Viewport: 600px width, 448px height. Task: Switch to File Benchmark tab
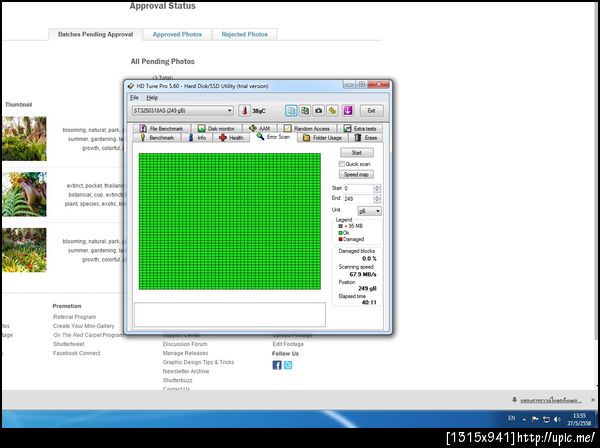pos(162,129)
